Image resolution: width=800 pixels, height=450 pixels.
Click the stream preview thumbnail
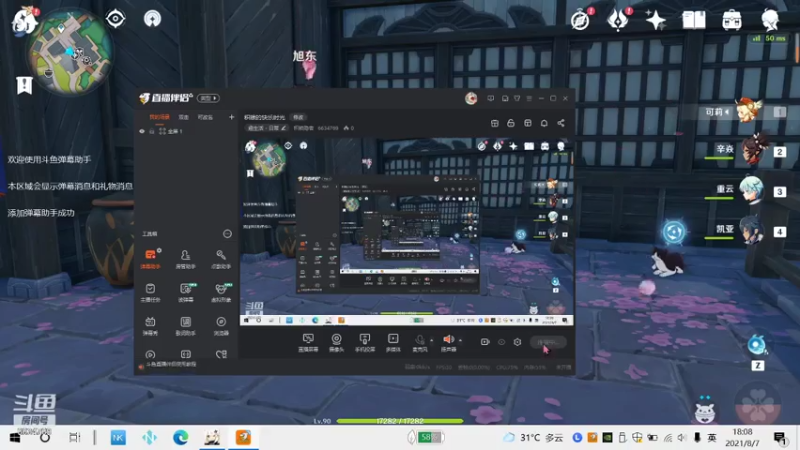click(407, 232)
